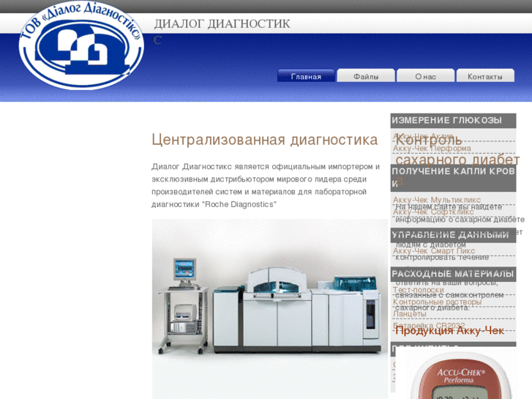Viewport: 532px width, 399px height.
Task: Click the Тест-полоски link
Action: [419, 290]
